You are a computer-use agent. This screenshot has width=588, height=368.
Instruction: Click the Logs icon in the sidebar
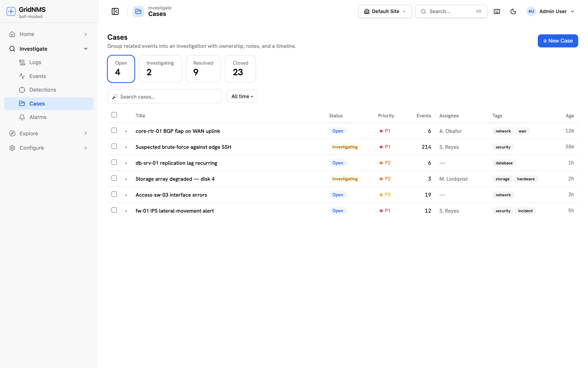pos(22,63)
